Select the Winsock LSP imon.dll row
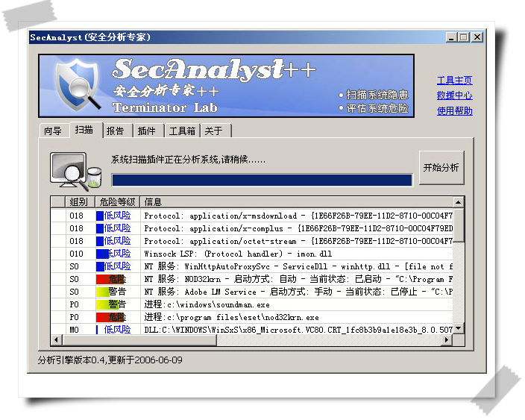The width and height of the screenshot is (525, 420). [x=252, y=254]
